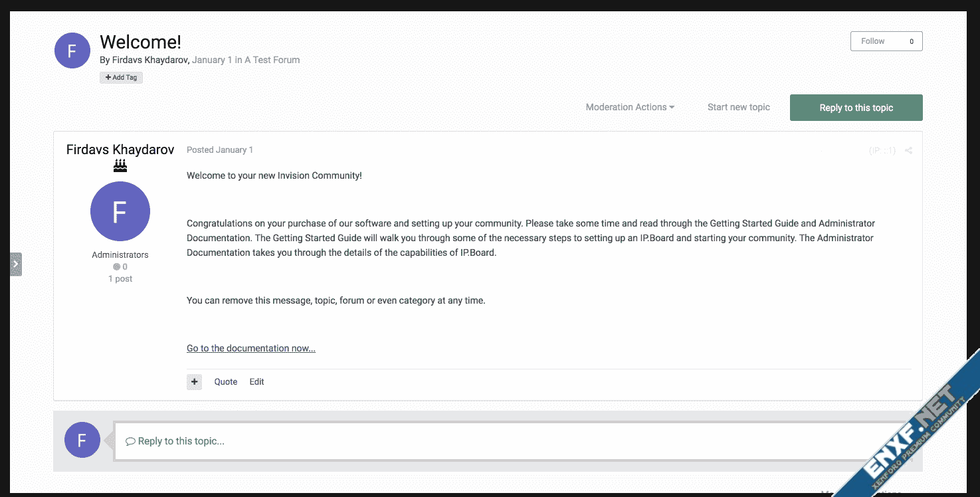Click the Add Tag button
Viewport: 980px width, 497px height.
122,78
